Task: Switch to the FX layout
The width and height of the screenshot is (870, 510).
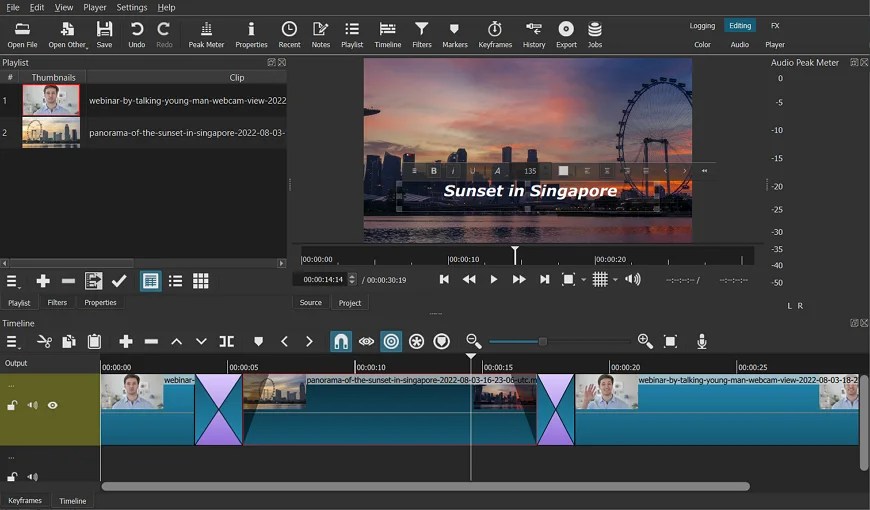Action: pos(775,26)
